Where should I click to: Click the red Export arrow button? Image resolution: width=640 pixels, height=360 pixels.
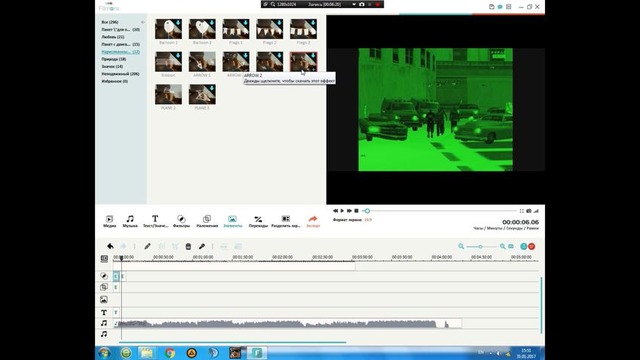point(313,221)
